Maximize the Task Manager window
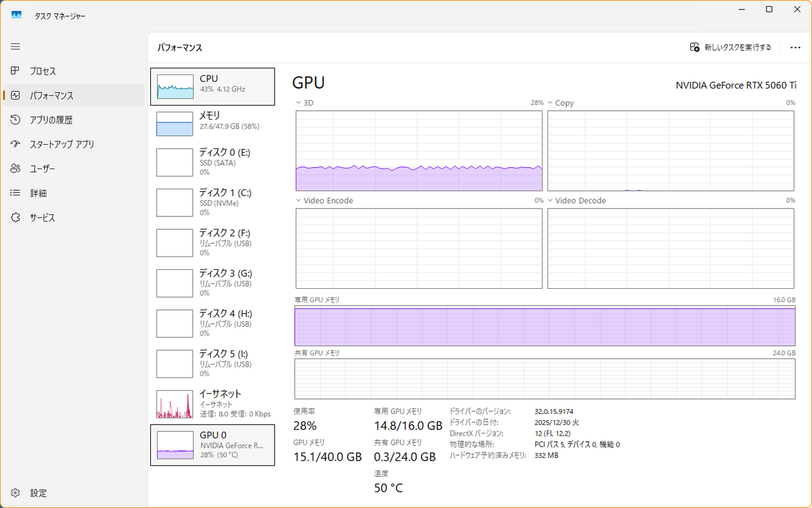The image size is (812, 508). coord(769,9)
